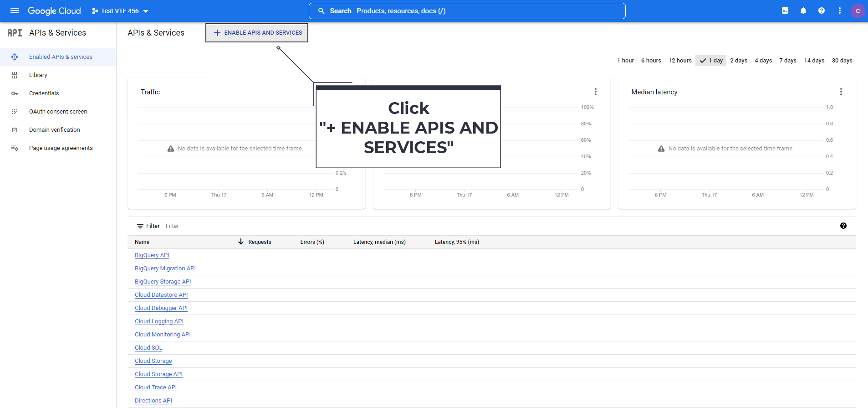Screen dimensions: 868x408
Task: Open the hamburger navigation menu
Action: click(x=15, y=10)
